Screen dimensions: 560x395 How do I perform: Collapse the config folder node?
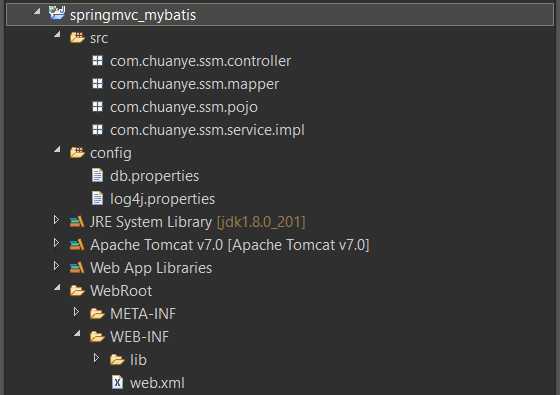[57, 149]
